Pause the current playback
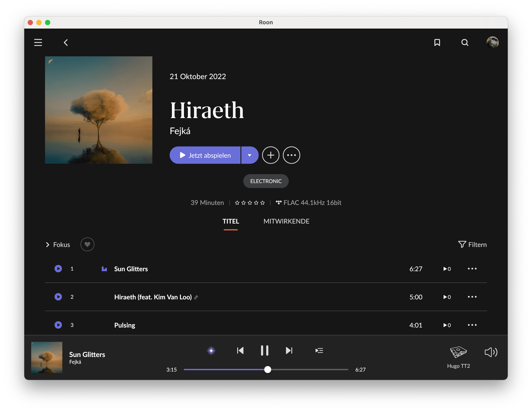Viewport: 532px width, 412px height. [x=264, y=350]
